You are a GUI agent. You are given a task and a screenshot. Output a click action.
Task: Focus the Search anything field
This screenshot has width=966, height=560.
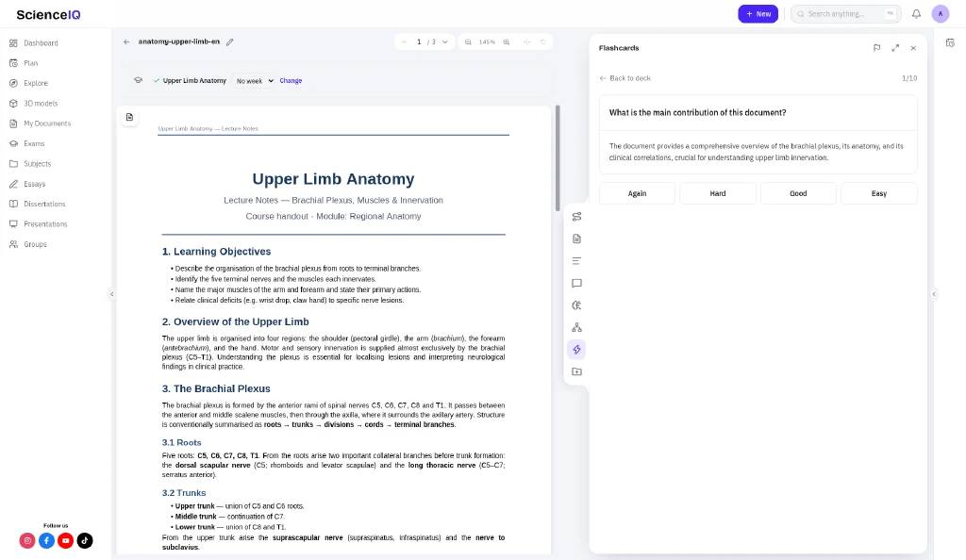[x=845, y=13]
